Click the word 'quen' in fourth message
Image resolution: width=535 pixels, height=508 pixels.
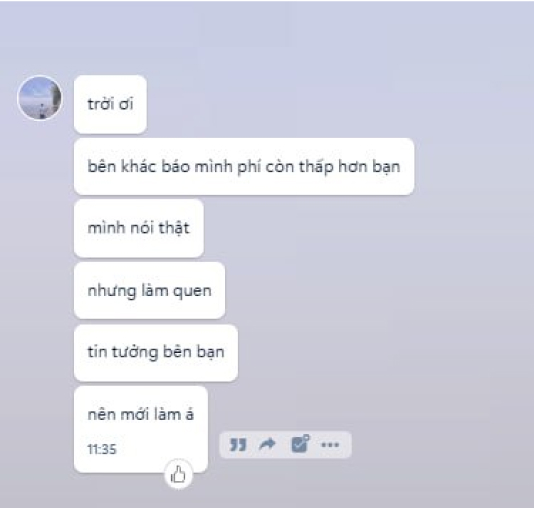click(x=192, y=292)
